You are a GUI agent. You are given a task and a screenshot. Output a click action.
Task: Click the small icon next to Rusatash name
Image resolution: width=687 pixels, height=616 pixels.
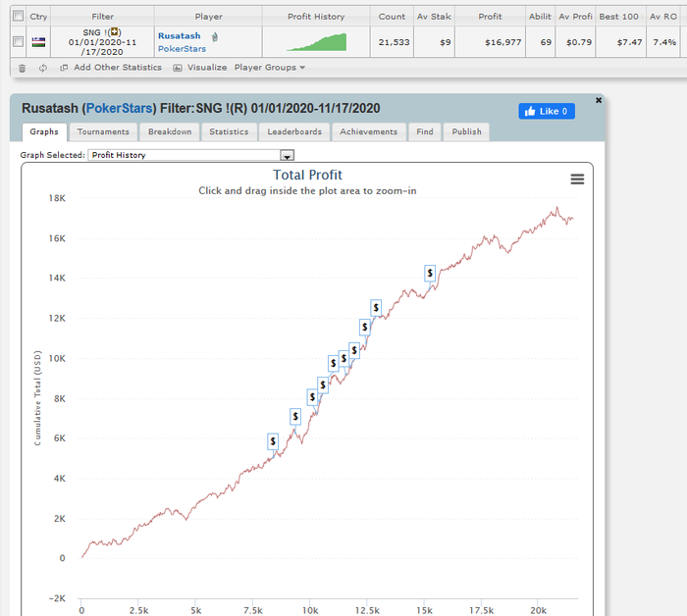pyautogui.click(x=215, y=36)
